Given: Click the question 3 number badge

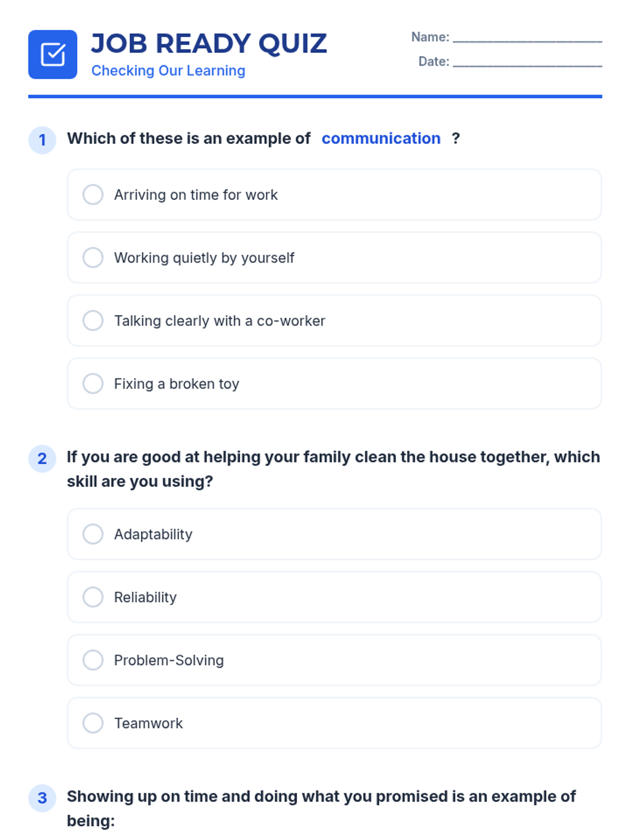Looking at the screenshot, I should (x=42, y=798).
